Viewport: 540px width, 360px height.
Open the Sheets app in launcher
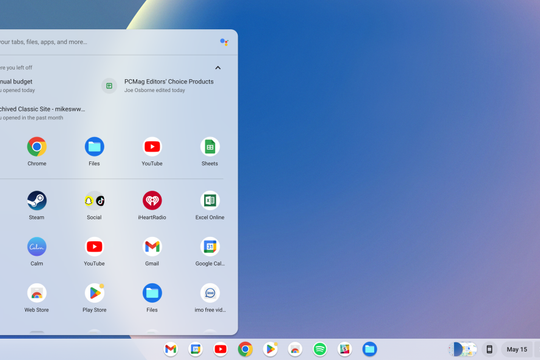coord(210,147)
